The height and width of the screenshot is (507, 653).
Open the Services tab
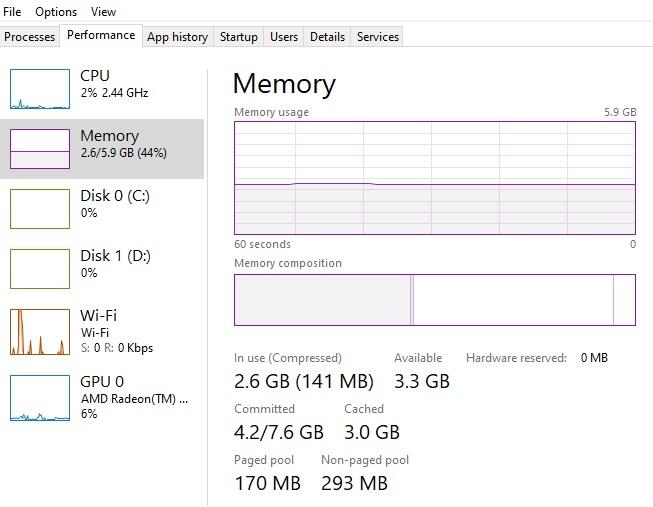(x=378, y=37)
